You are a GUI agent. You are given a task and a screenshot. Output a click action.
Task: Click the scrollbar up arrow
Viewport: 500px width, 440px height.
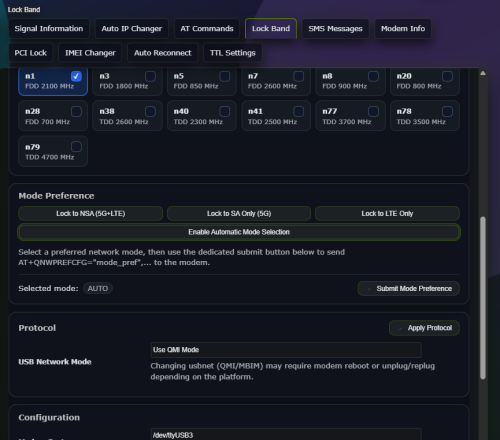(x=483, y=73)
